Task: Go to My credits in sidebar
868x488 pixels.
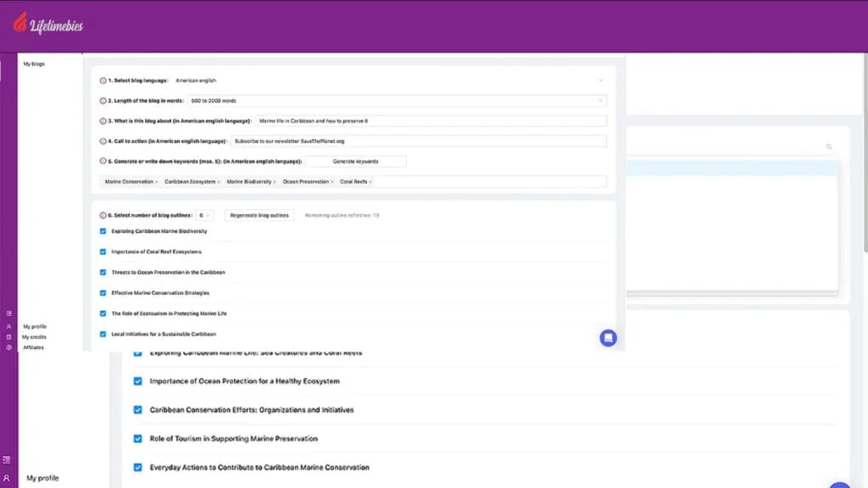Action: coord(34,337)
